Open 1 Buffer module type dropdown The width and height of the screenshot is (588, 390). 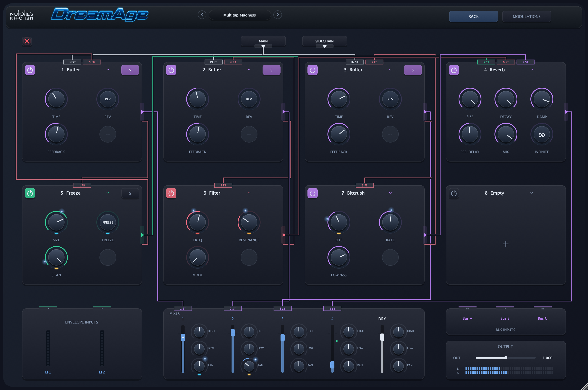coord(108,70)
